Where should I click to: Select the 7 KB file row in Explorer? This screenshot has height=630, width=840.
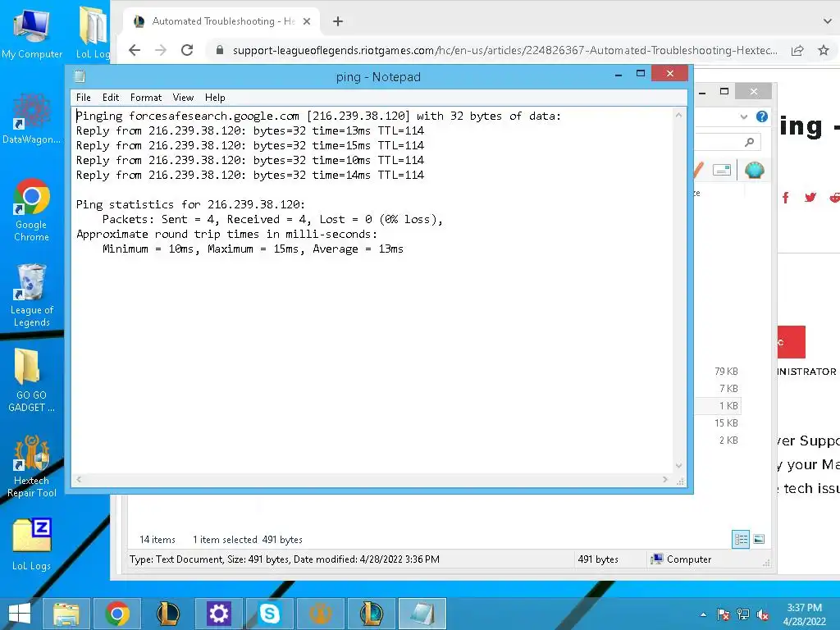717,388
